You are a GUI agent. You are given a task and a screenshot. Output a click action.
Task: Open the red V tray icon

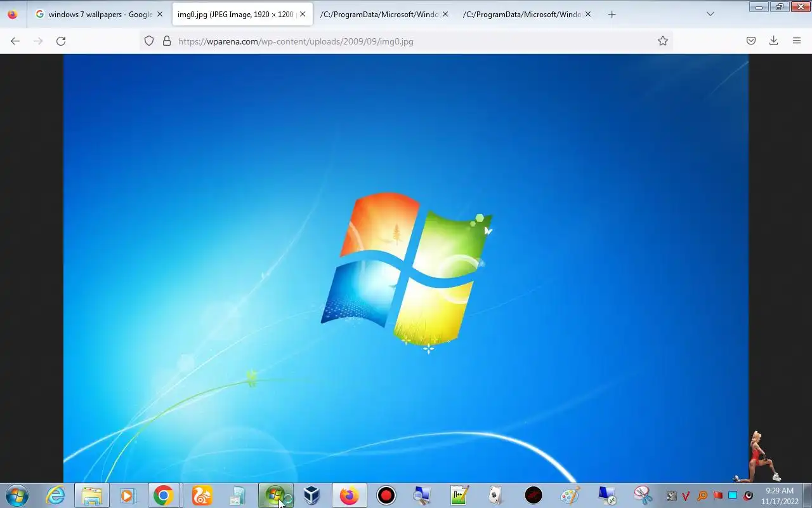point(686,496)
